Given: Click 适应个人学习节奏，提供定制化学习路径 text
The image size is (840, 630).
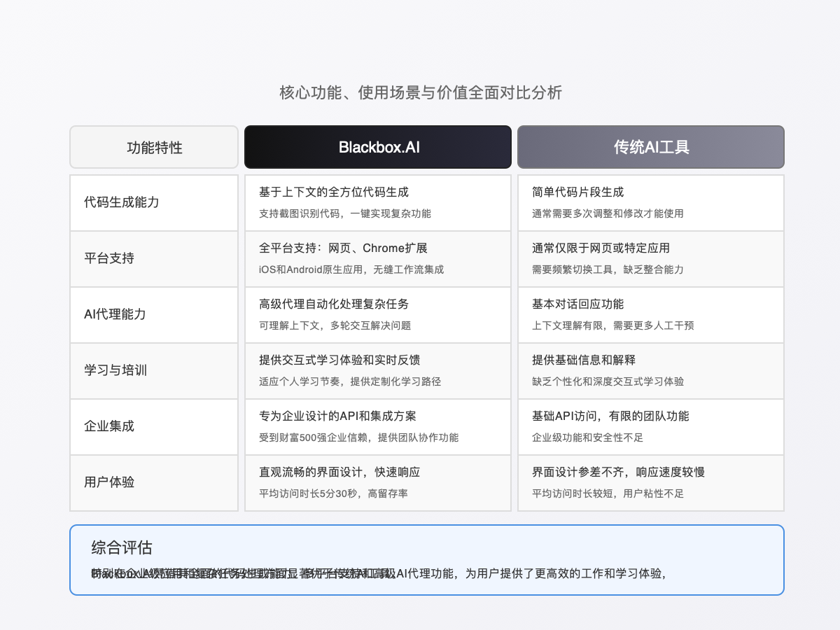Looking at the screenshot, I should 350,381.
